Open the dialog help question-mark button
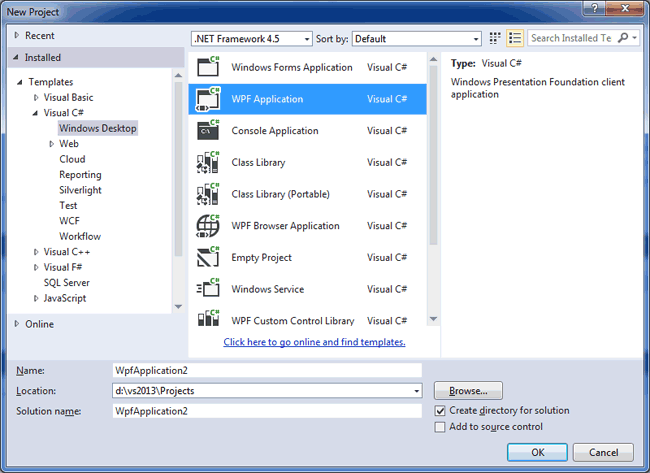The width and height of the screenshot is (650, 473). coord(594,8)
